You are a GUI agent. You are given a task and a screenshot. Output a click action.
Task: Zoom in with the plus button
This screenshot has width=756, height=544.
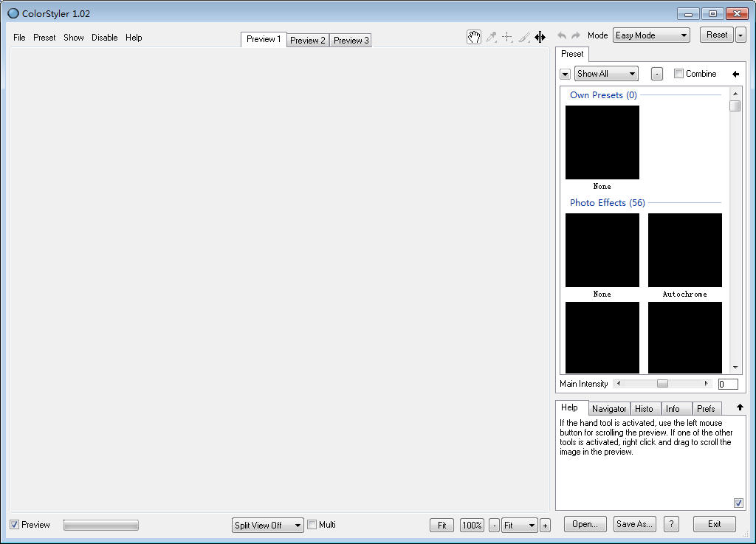[546, 526]
